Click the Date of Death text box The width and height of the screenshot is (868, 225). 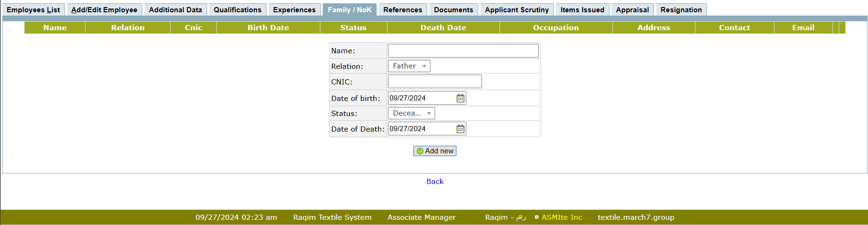pyautogui.click(x=421, y=129)
